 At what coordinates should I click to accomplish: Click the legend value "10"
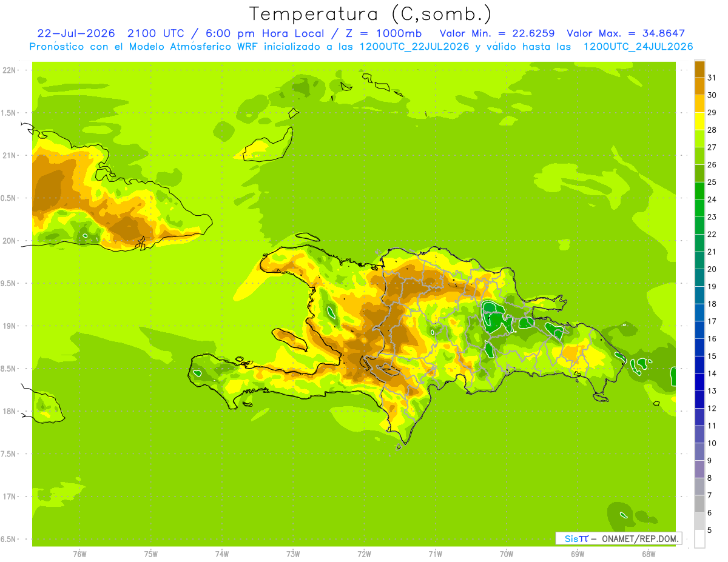pos(712,443)
